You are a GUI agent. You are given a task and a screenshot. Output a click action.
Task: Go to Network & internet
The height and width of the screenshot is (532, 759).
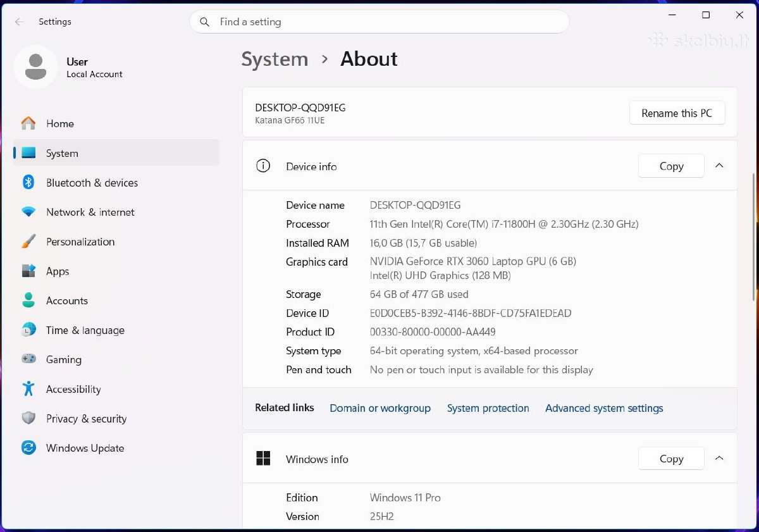tap(116, 212)
